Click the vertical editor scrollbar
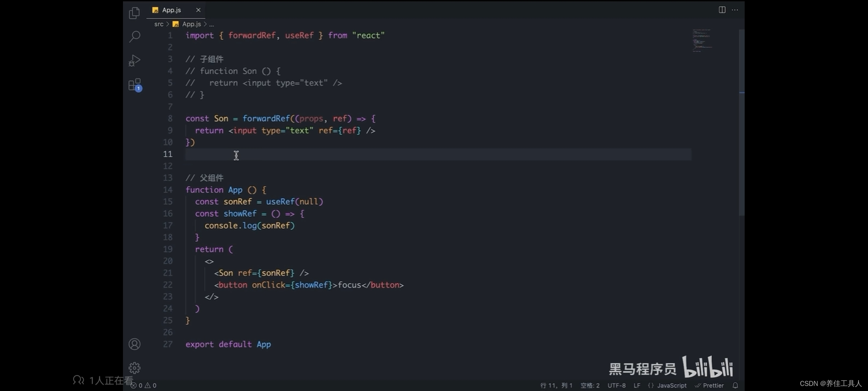 (741, 123)
